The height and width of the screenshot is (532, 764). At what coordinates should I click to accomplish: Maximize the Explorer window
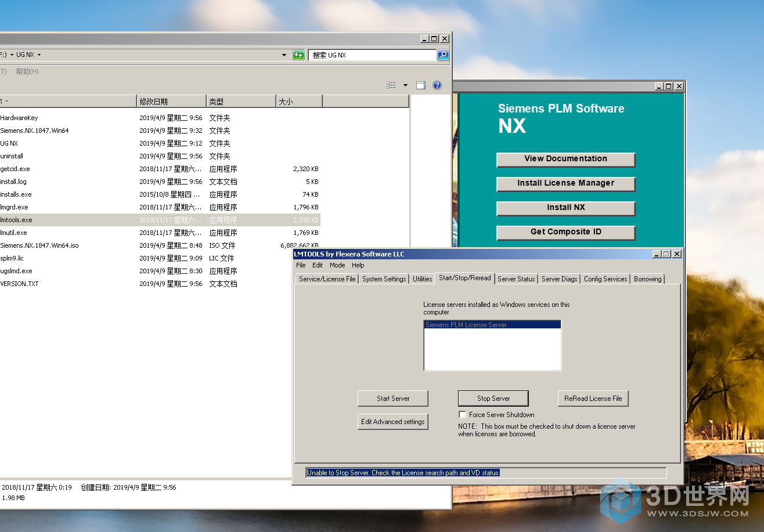pyautogui.click(x=434, y=39)
